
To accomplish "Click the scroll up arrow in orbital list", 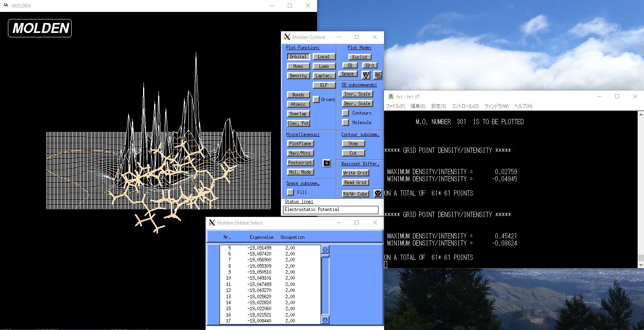I will 325,249.
